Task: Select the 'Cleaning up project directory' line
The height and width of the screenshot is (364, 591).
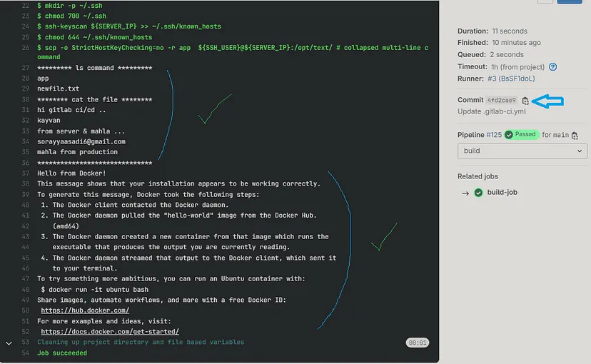Action: pos(141,342)
